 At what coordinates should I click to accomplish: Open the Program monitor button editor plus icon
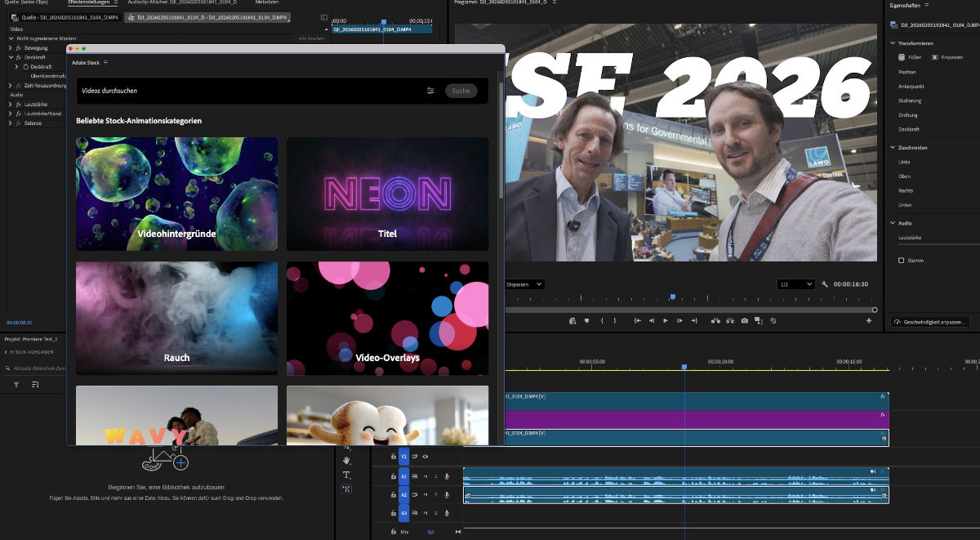click(x=869, y=321)
